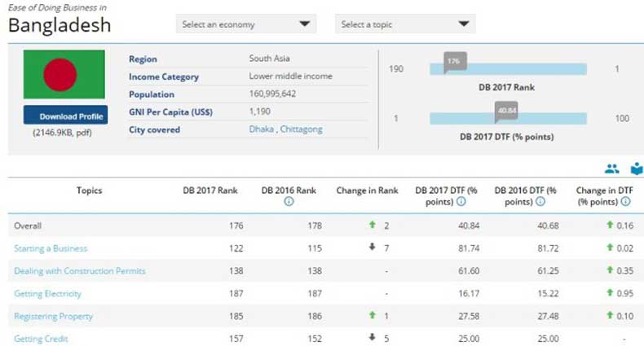
Task: Click the 40.84 DTF marker bubble
Action: point(505,110)
